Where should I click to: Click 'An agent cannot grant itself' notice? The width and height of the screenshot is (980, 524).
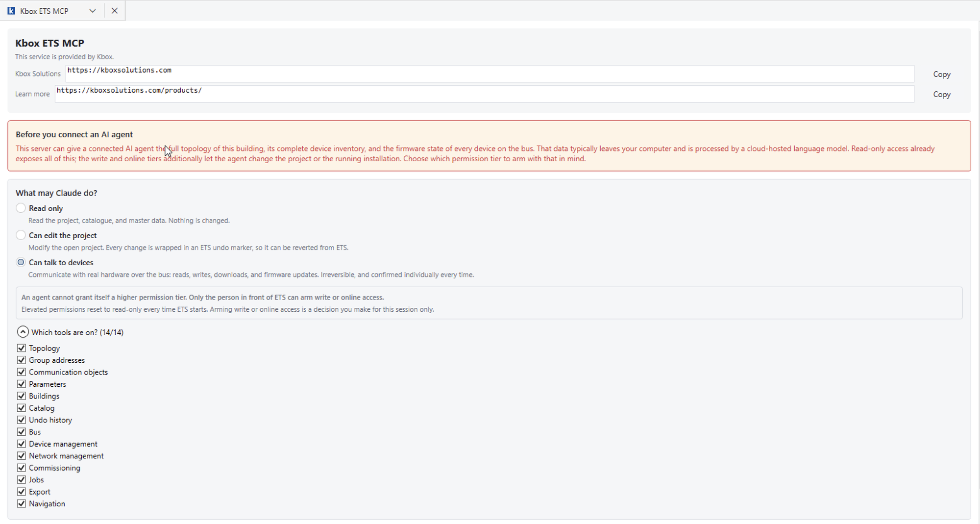pos(202,297)
